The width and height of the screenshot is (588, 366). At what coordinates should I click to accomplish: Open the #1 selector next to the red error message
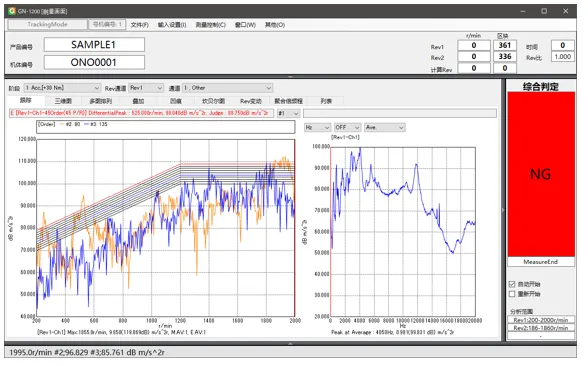click(x=288, y=113)
